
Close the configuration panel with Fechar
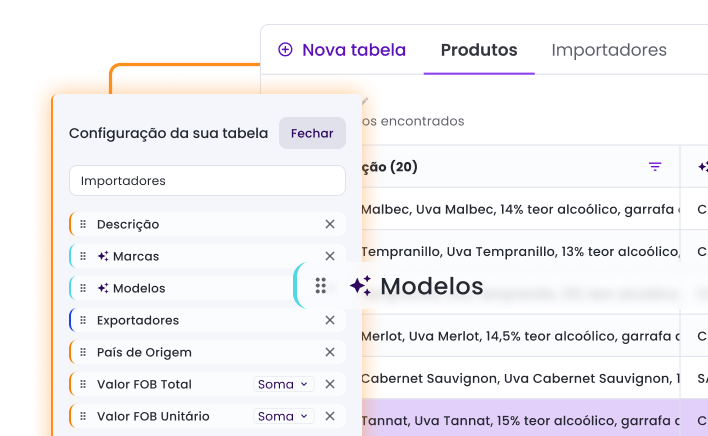click(312, 133)
